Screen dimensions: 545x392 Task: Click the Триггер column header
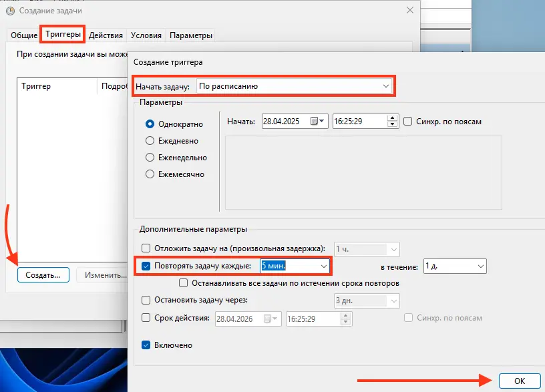coord(57,86)
